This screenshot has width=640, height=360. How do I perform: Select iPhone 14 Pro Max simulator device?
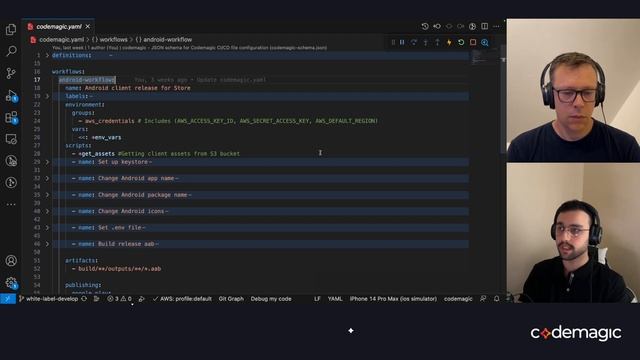click(393, 299)
